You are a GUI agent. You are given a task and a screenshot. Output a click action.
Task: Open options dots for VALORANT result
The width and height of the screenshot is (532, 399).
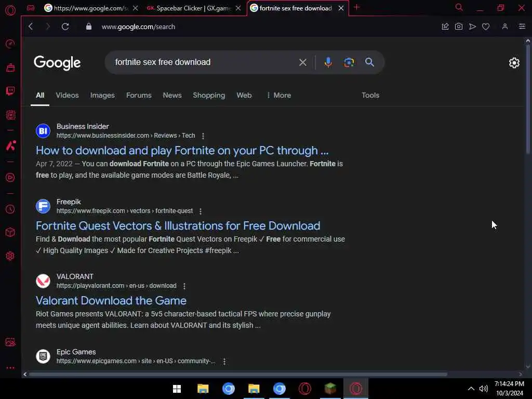184,286
